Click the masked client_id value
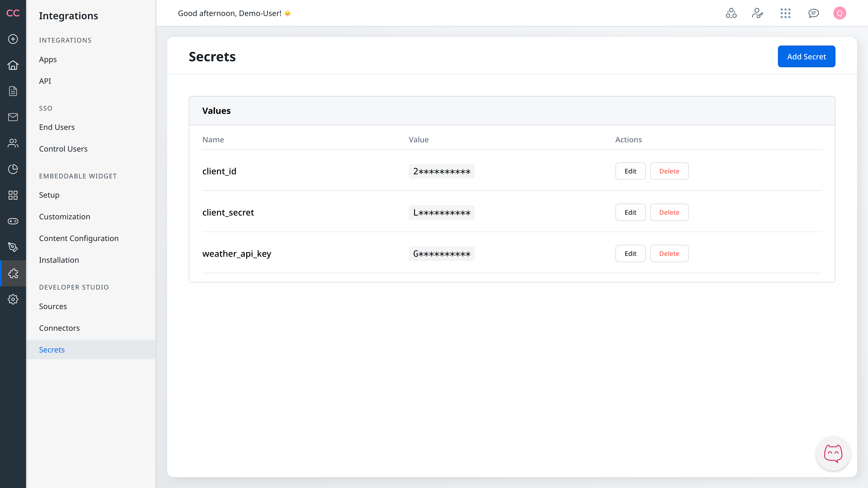The width and height of the screenshot is (868, 488). [441, 171]
